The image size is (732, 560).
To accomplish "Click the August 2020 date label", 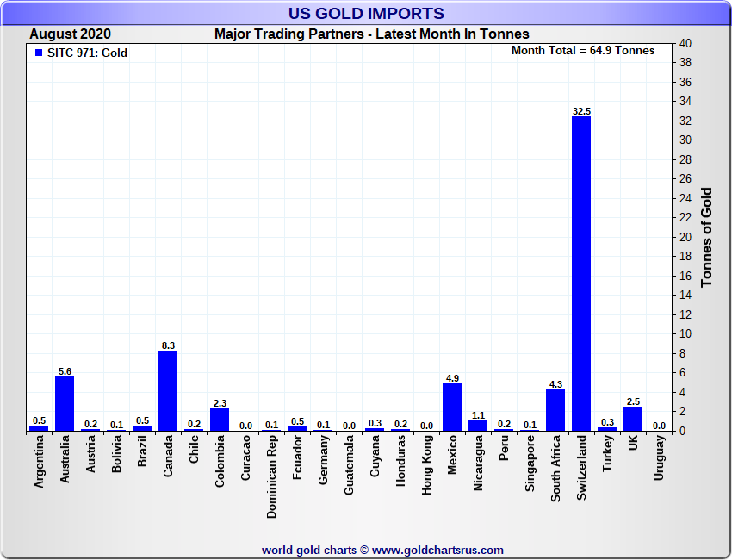I will (70, 34).
